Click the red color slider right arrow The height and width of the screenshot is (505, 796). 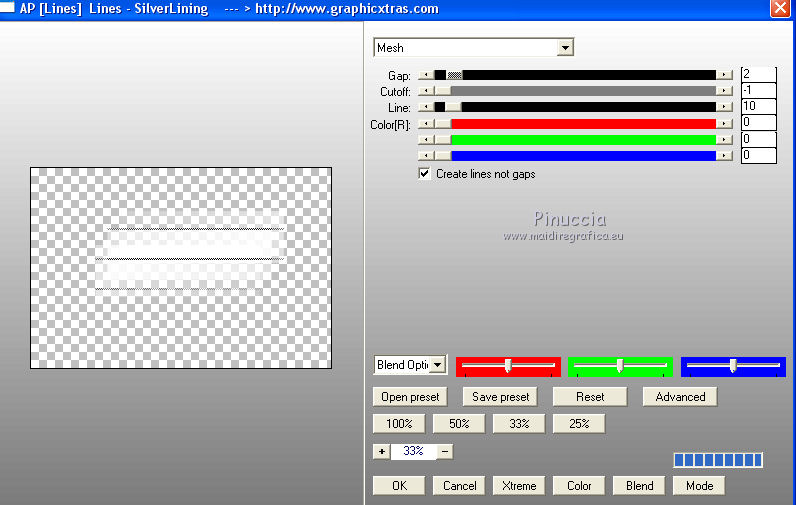coord(724,124)
